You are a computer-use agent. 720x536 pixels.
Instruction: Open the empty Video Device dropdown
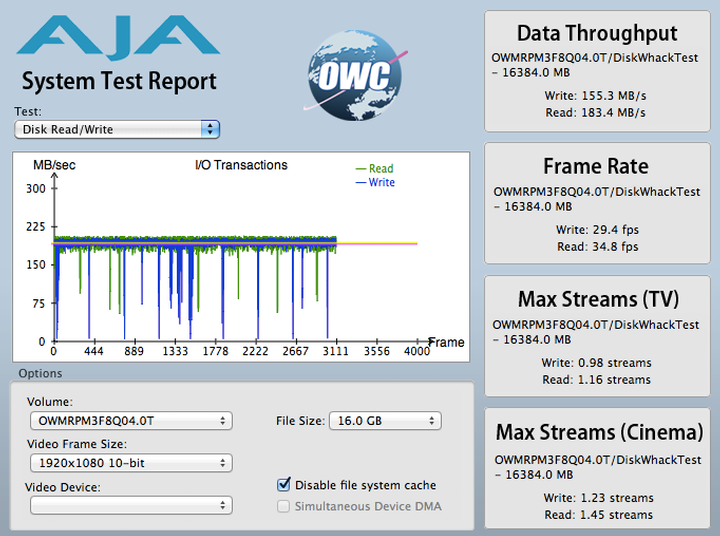click(131, 505)
